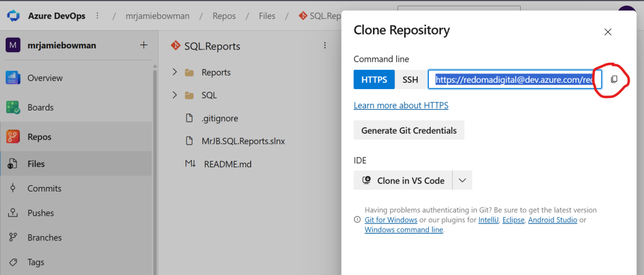Click the Pushes icon

tap(13, 213)
